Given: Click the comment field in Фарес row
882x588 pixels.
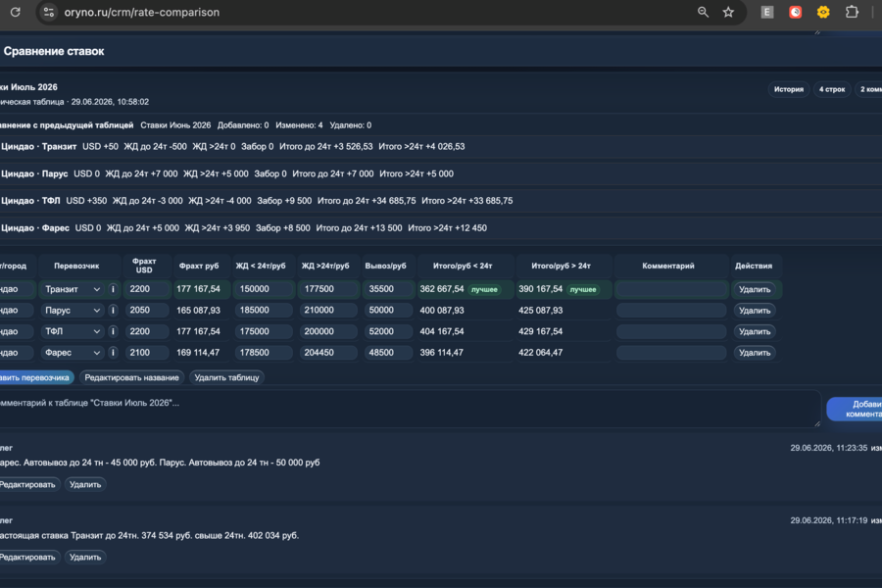Looking at the screenshot, I should pyautogui.click(x=671, y=352).
